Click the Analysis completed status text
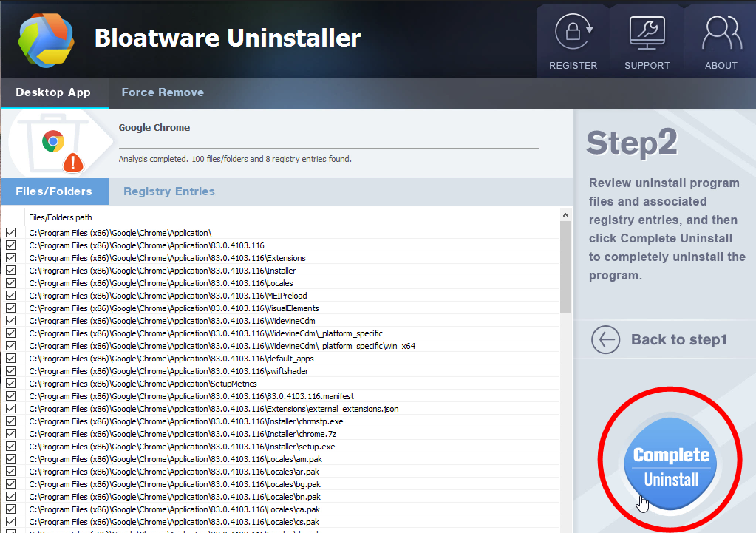The height and width of the screenshot is (533, 756). click(235, 159)
